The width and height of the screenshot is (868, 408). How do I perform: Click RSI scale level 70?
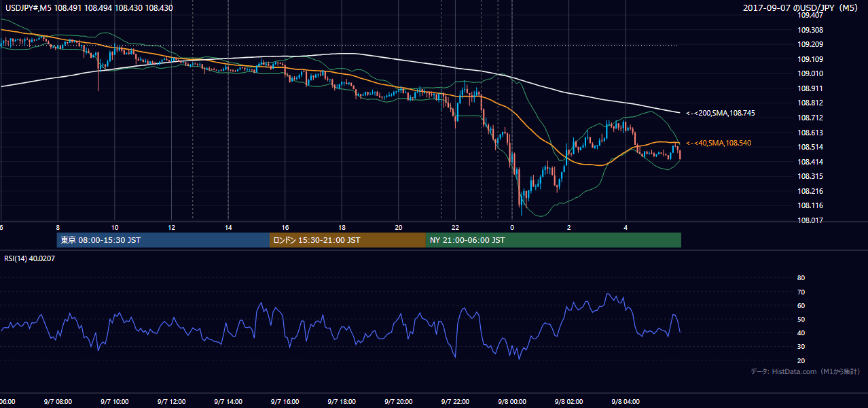801,292
